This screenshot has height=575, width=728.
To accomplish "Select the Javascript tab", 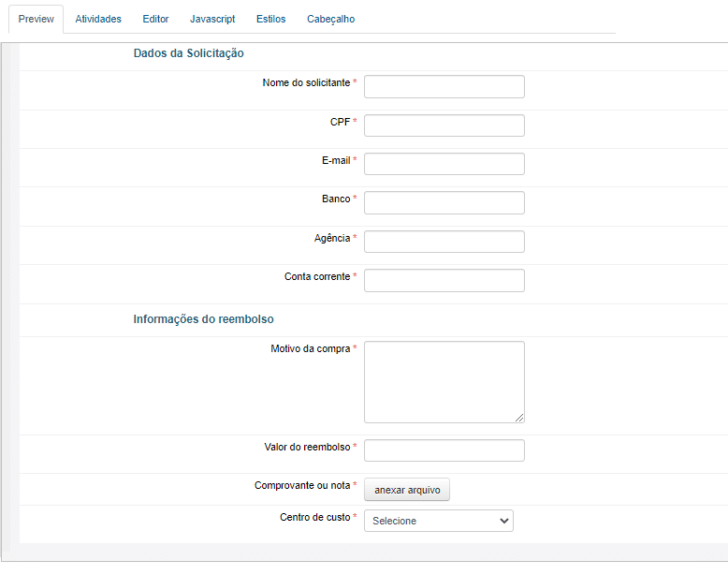I will (x=212, y=19).
